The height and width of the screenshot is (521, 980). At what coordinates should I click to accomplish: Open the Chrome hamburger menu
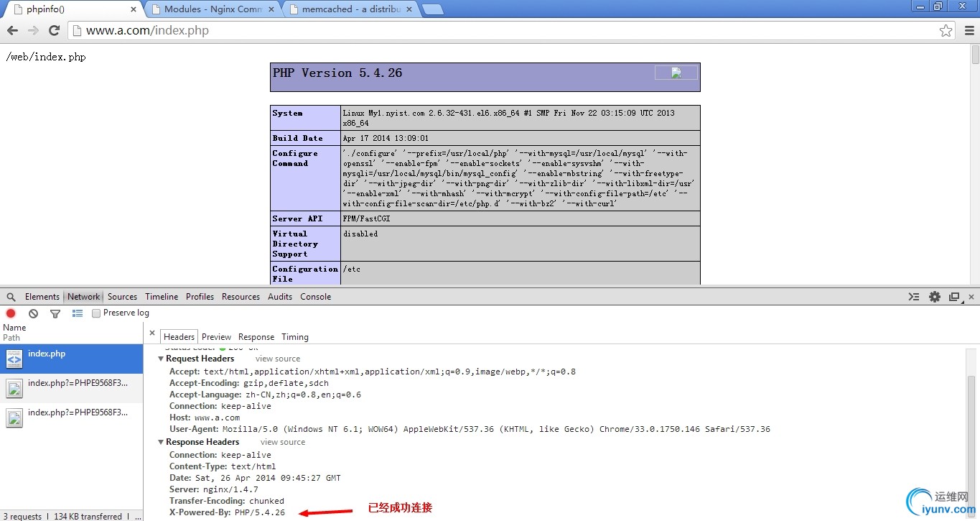[x=969, y=31]
